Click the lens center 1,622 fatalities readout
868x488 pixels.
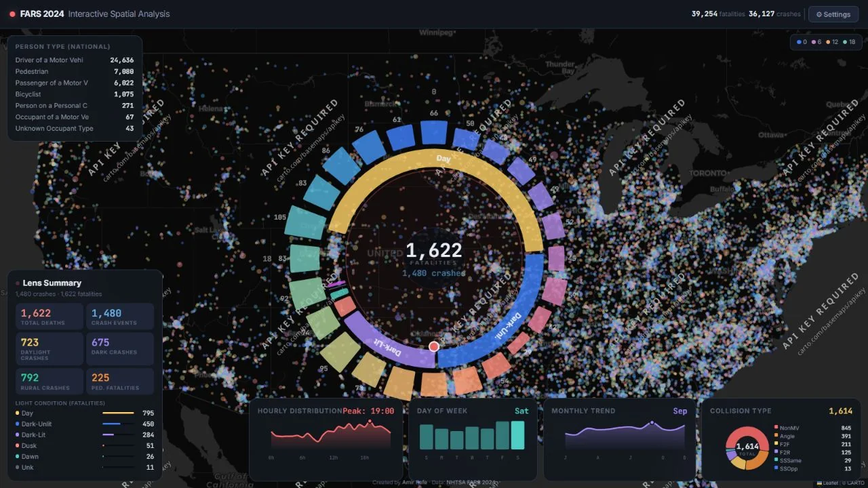pyautogui.click(x=434, y=251)
